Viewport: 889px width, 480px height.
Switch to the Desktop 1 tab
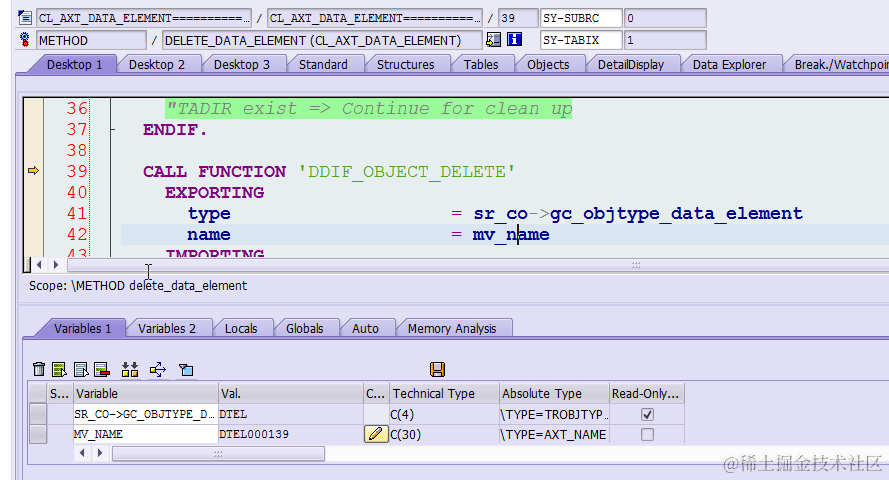74,65
